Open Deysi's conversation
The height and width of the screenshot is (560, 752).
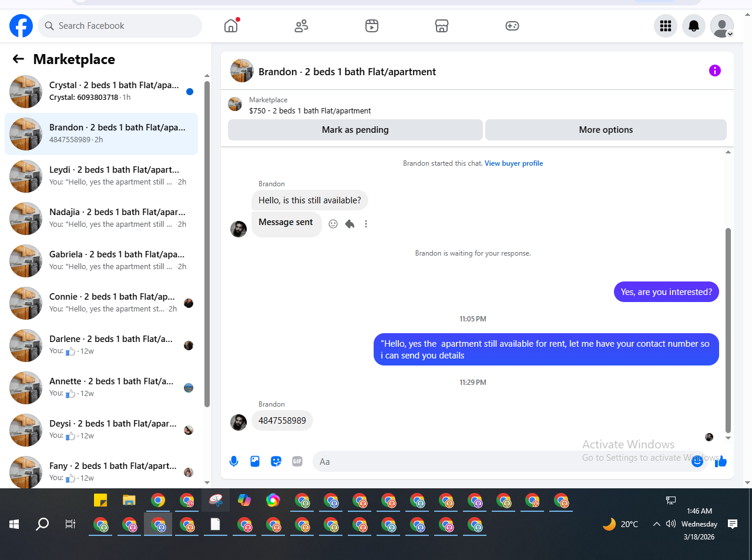(x=102, y=430)
